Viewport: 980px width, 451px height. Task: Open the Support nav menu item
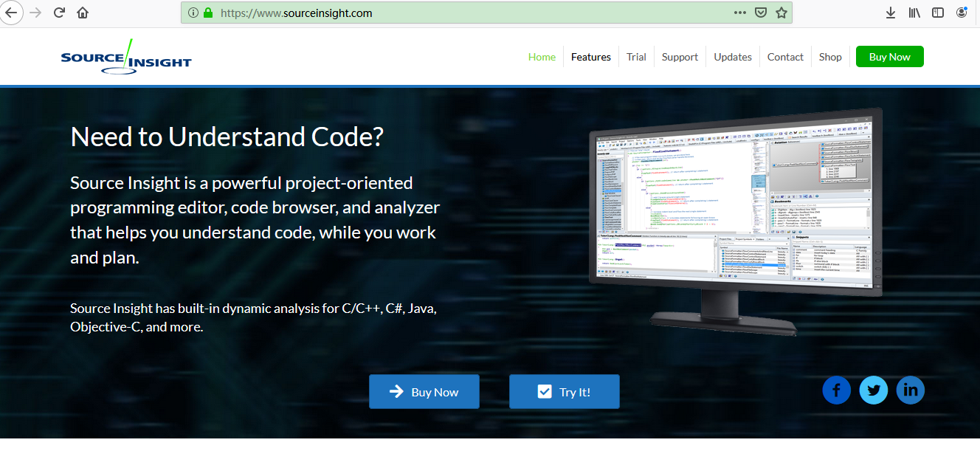[x=680, y=57]
